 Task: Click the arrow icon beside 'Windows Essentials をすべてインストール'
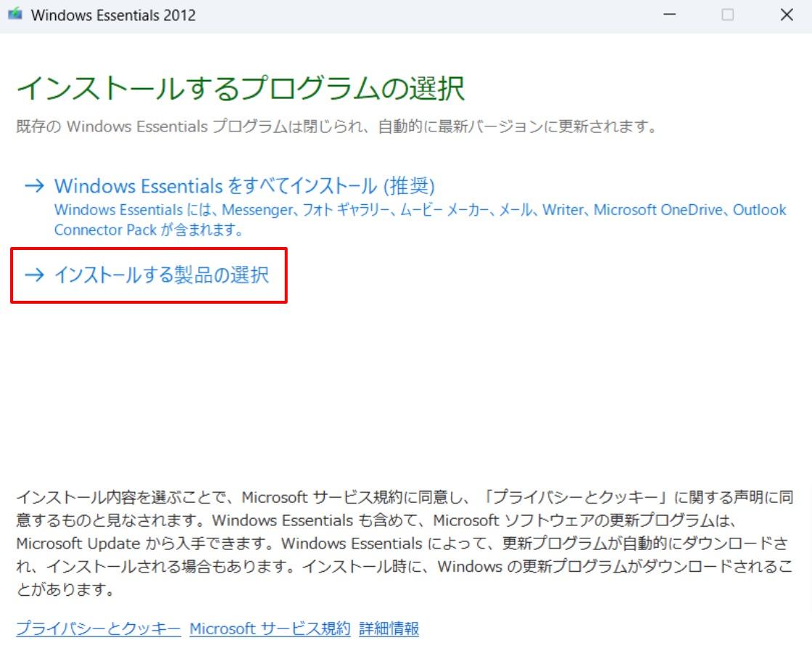coord(35,185)
